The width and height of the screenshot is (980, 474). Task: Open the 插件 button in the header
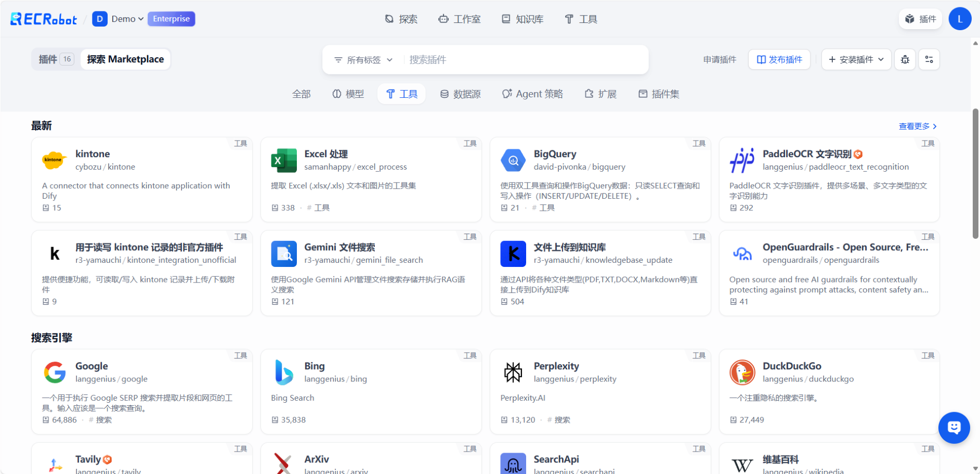pyautogui.click(x=920, y=19)
